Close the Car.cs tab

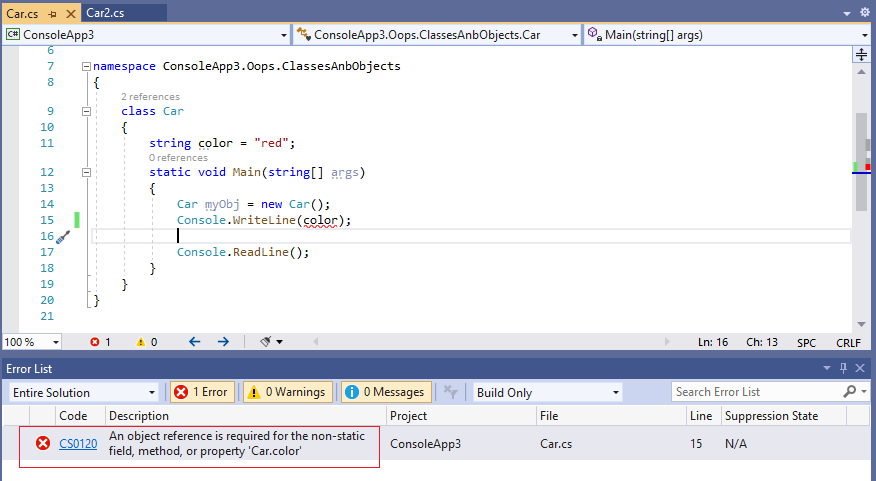coord(70,13)
